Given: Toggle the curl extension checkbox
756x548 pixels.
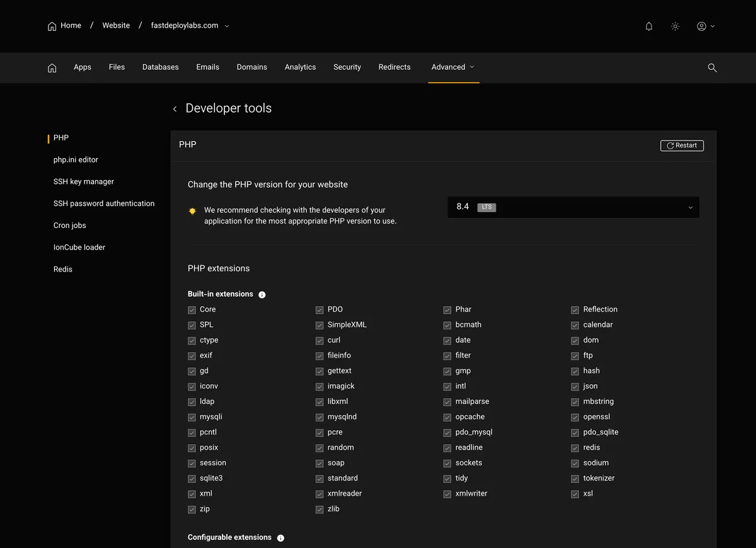Looking at the screenshot, I should (x=319, y=341).
